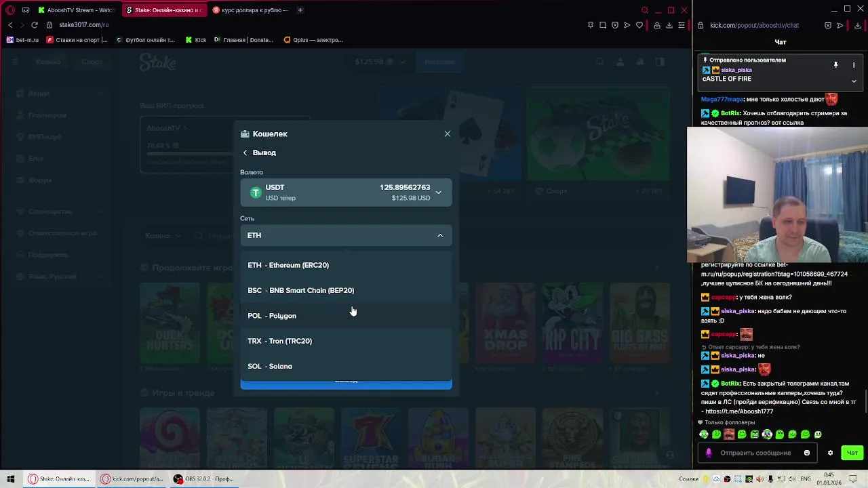Close the Кошелек wallet dialog
The height and width of the screenshot is (488, 868).
click(x=447, y=134)
